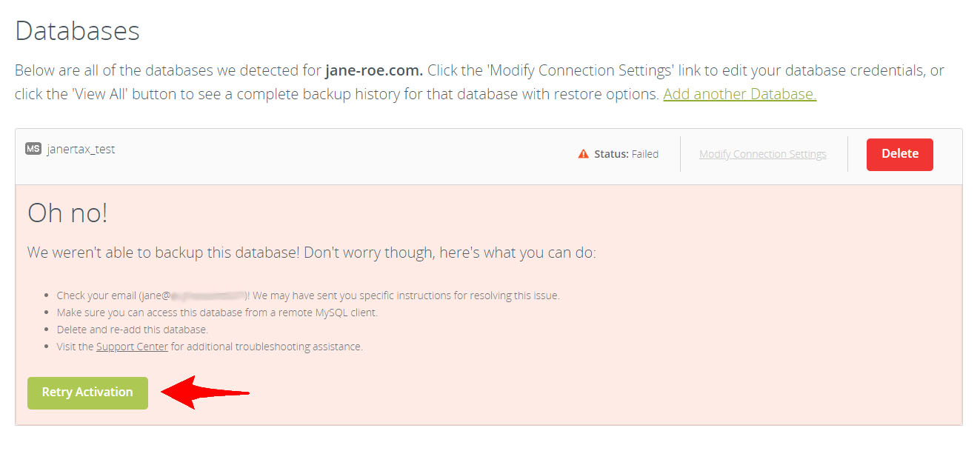Screen dimensions: 980x451
Task: Click the Databases page heading
Action: pos(77,31)
